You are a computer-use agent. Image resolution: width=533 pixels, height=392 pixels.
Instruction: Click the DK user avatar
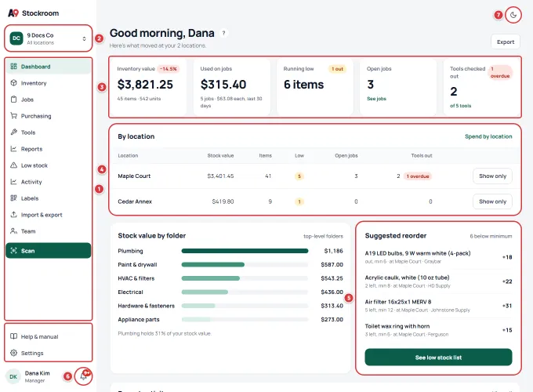pyautogui.click(x=13, y=376)
